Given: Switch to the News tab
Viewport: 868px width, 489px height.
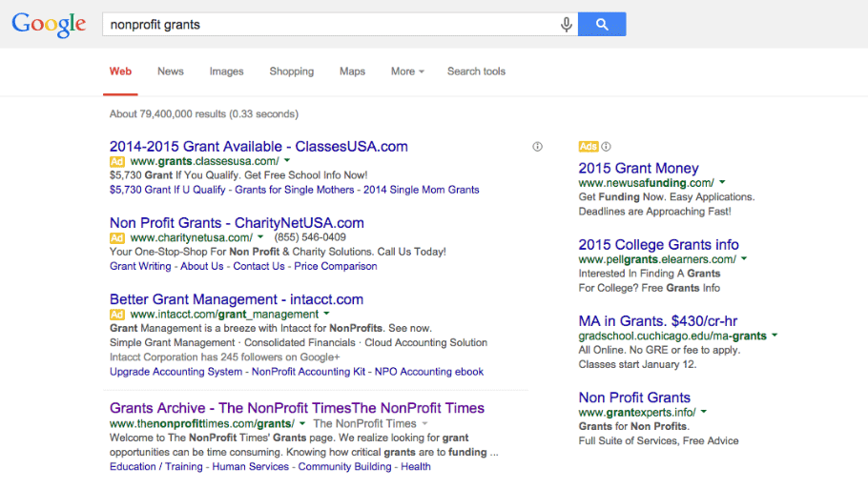Looking at the screenshot, I should tap(171, 71).
